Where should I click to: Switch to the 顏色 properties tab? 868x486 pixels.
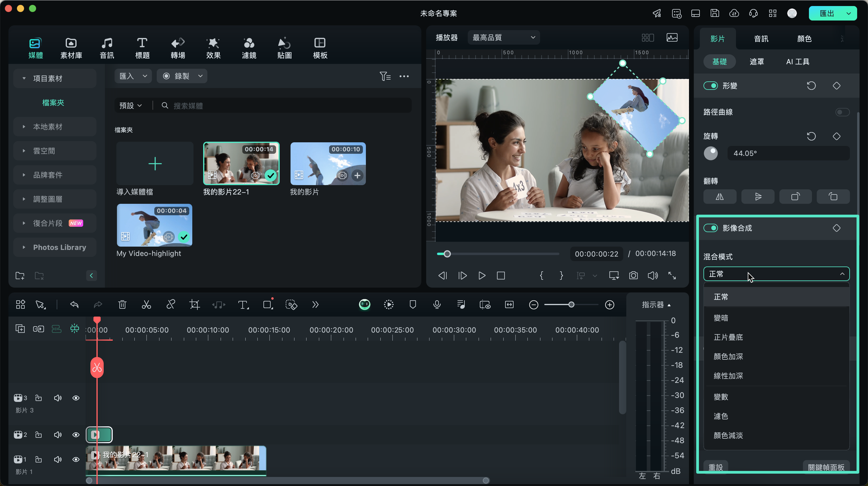[804, 39]
